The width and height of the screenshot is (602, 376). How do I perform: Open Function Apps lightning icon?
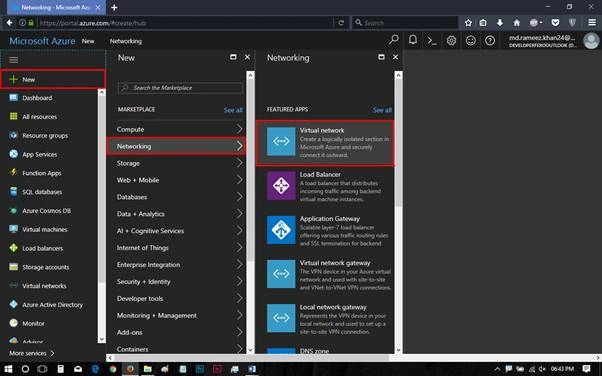pos(13,173)
